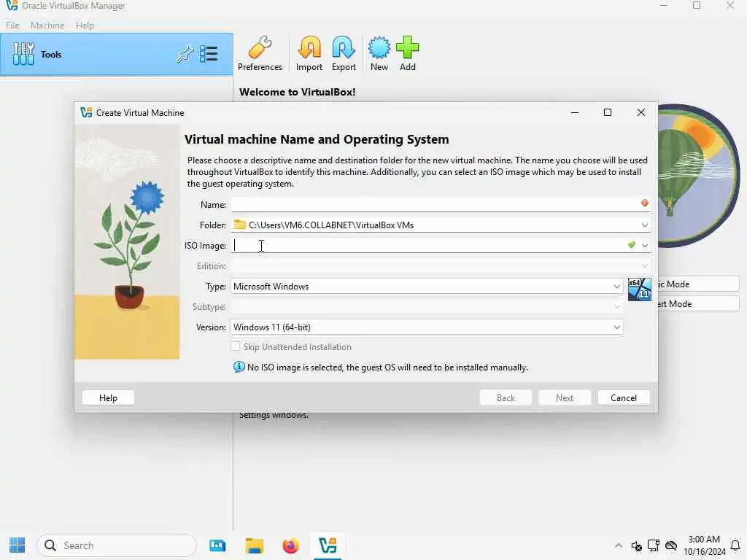Launch Firefox from the taskbar

(x=290, y=545)
